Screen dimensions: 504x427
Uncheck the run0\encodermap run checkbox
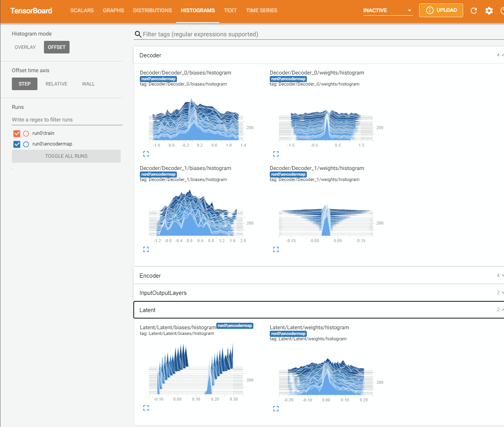coord(17,144)
